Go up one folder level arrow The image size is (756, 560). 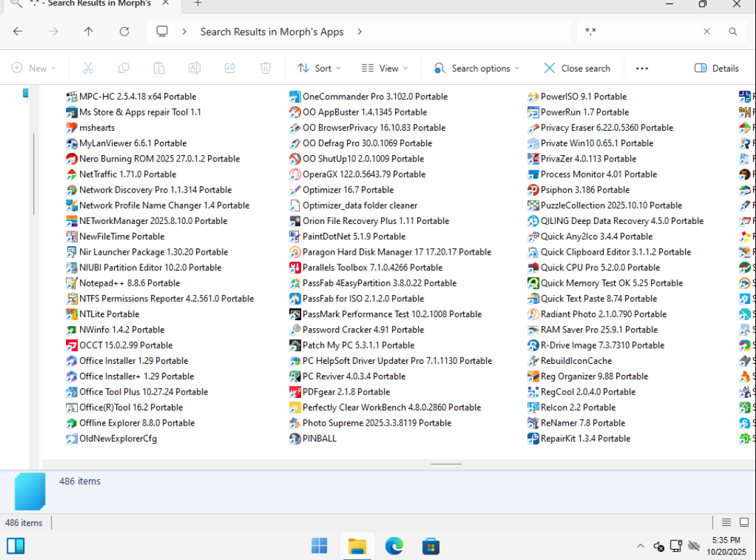pyautogui.click(x=88, y=31)
